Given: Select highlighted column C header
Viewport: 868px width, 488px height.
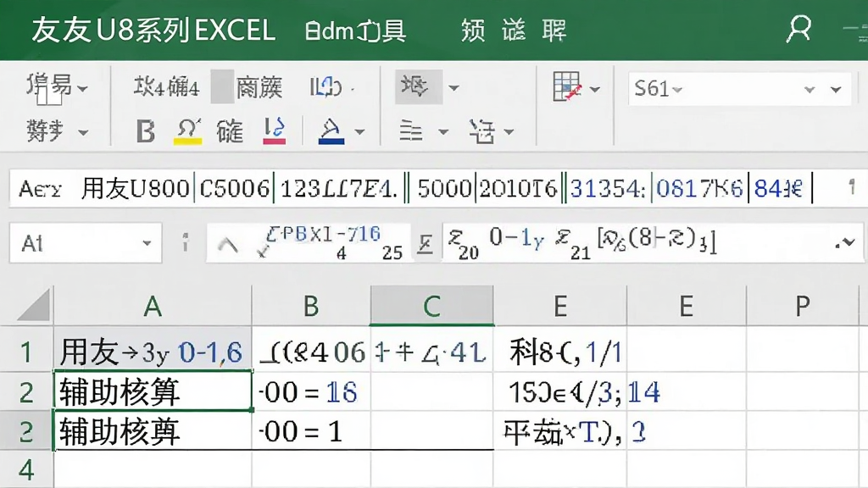Looking at the screenshot, I should (x=431, y=305).
